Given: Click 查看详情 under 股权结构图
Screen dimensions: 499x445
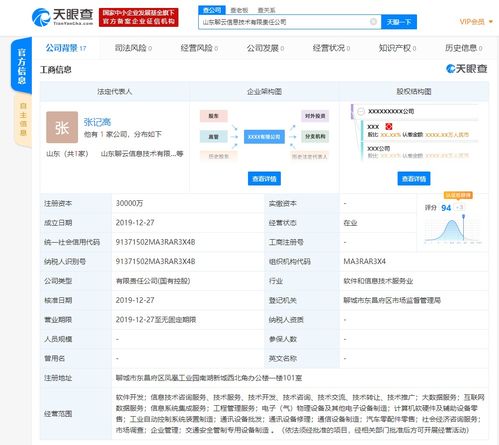Looking at the screenshot, I should coord(414,179).
